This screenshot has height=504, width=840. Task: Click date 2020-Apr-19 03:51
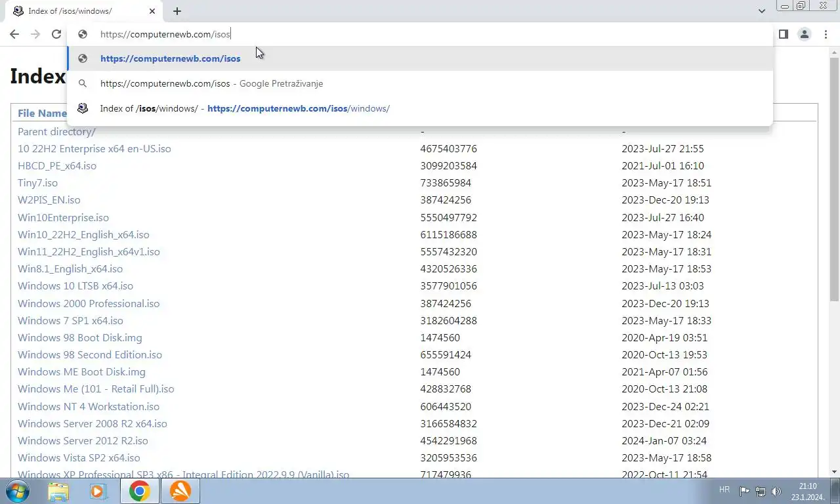[665, 337]
